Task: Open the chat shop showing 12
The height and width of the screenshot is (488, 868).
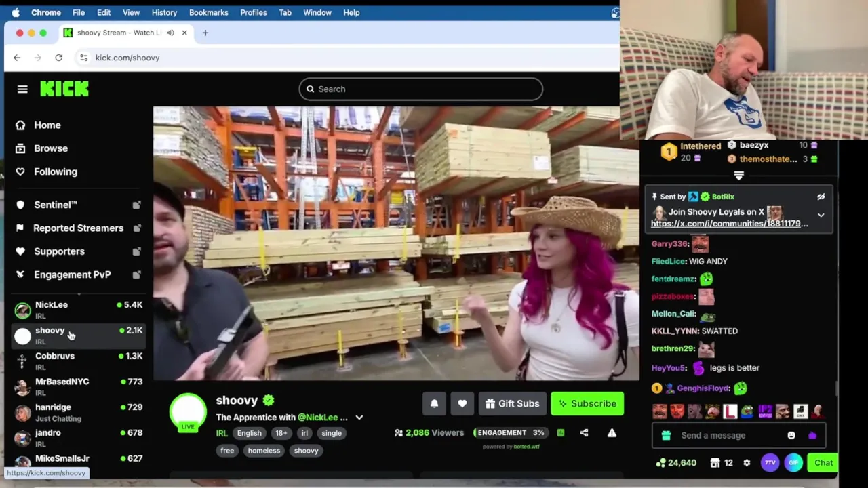Action: coord(722,463)
